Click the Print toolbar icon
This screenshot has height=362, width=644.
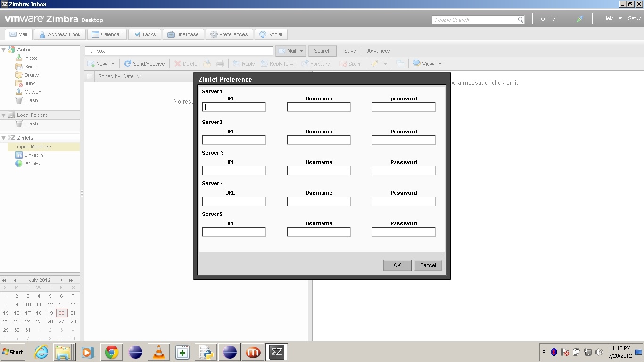(220, 64)
